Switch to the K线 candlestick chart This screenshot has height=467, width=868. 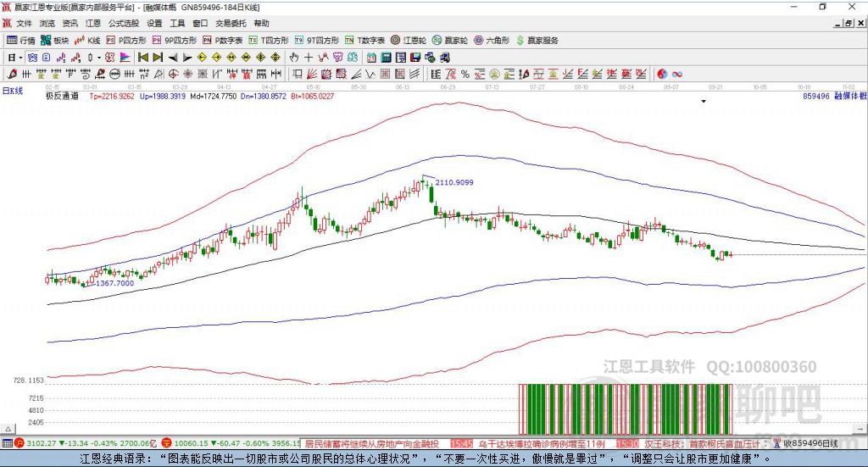point(87,41)
